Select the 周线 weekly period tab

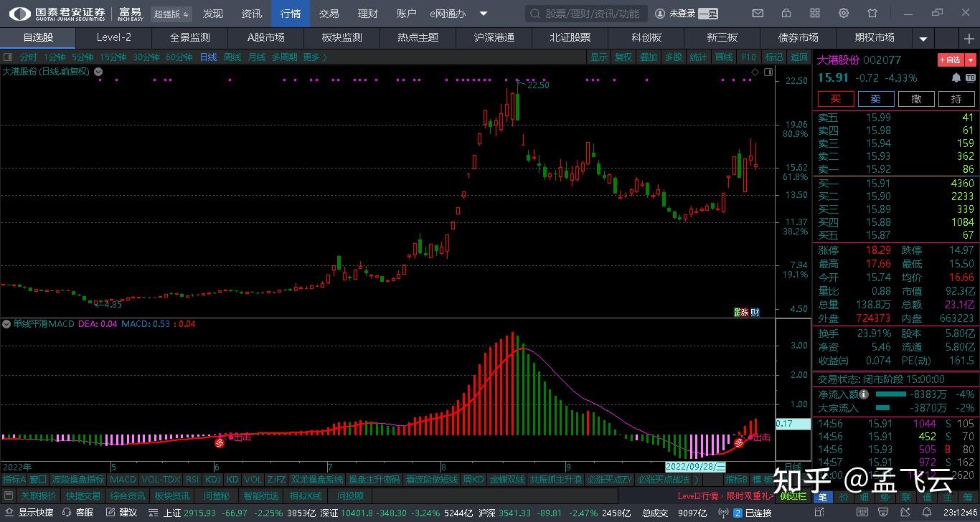click(232, 57)
